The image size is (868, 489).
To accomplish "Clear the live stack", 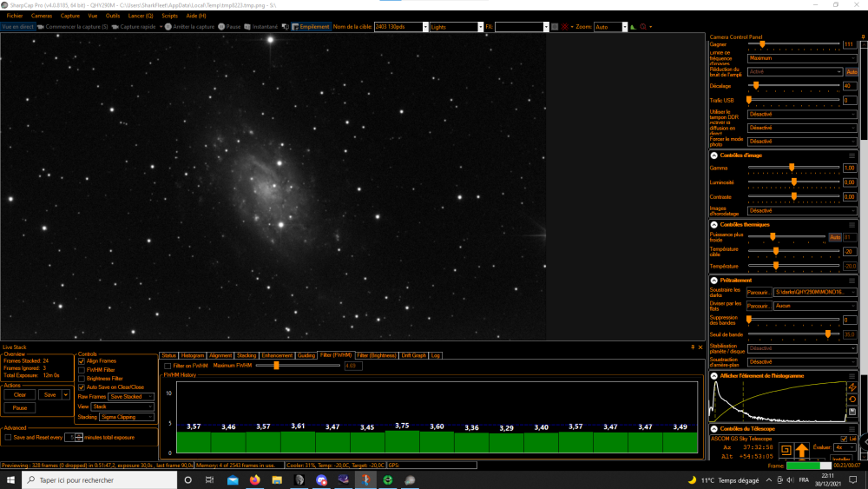I will pyautogui.click(x=20, y=395).
